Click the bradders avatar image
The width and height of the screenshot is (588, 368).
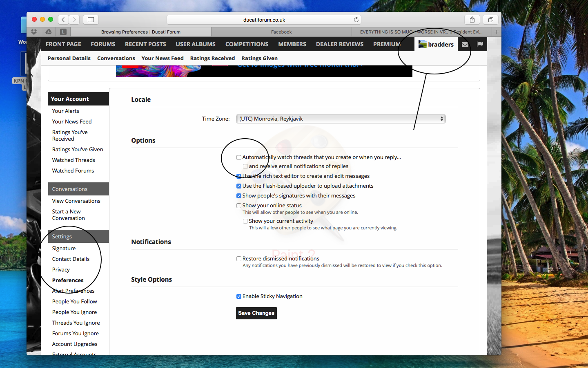[422, 44]
